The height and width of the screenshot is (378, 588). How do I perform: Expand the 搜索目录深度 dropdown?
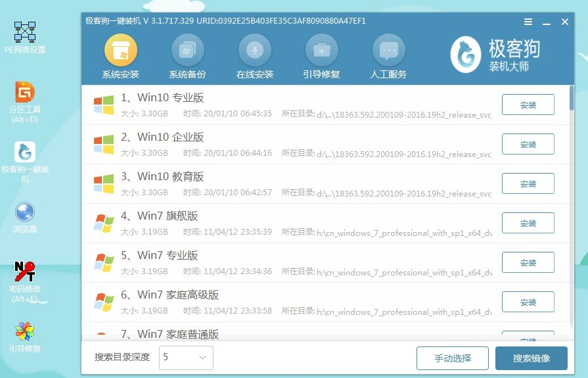[187, 358]
